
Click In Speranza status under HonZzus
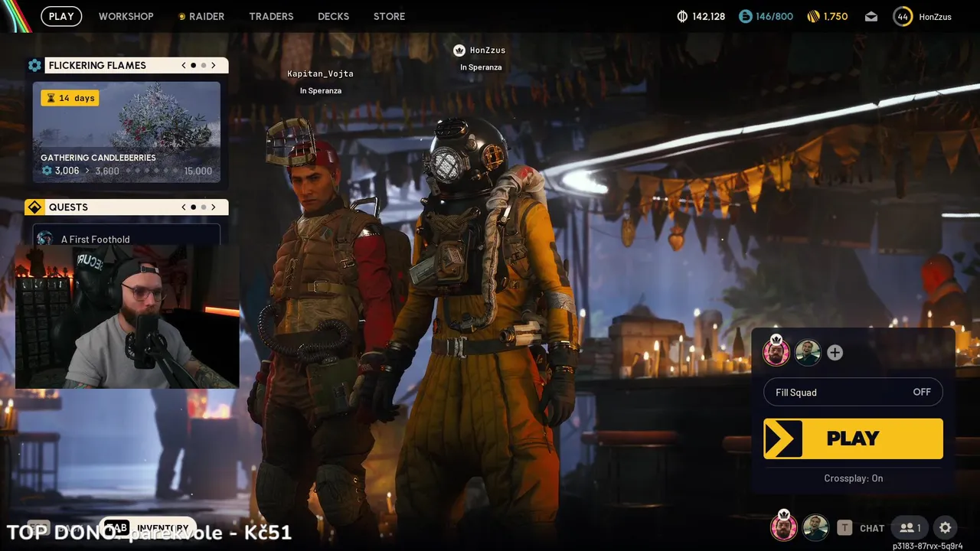coord(481,67)
